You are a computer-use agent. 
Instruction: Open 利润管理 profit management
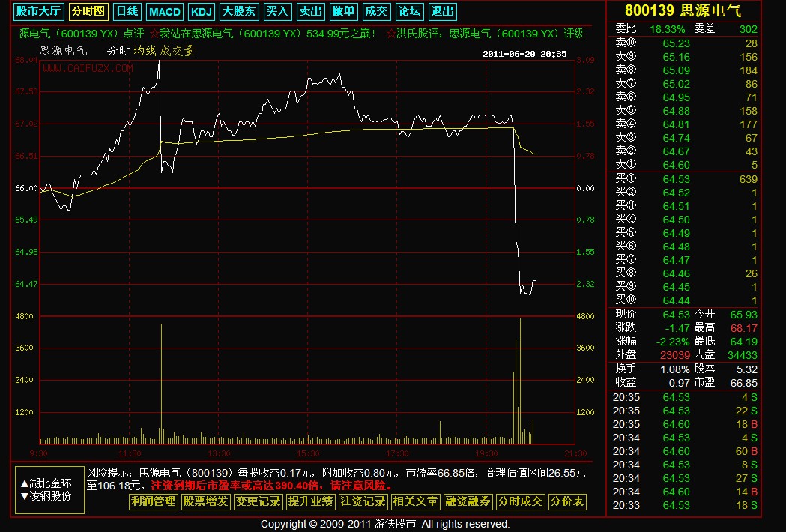point(153,501)
